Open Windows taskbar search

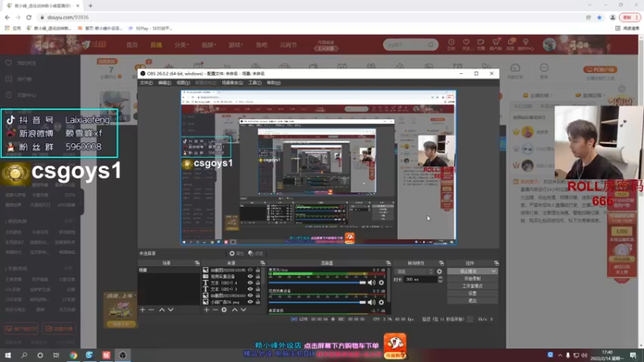point(24,355)
